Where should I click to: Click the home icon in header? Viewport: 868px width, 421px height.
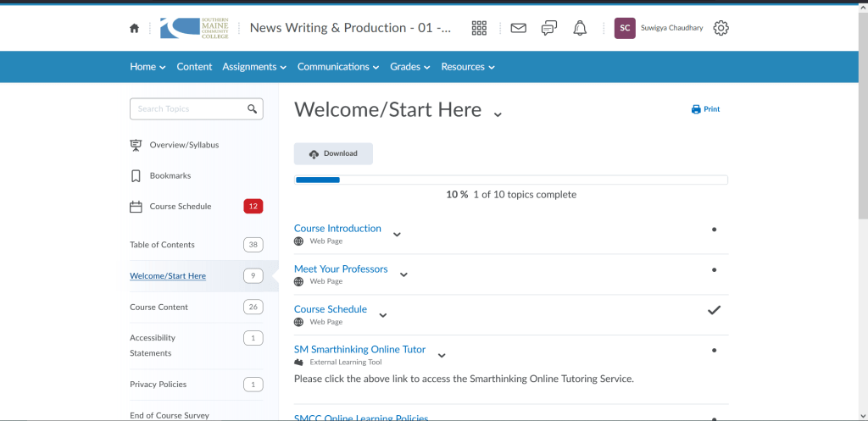point(134,28)
